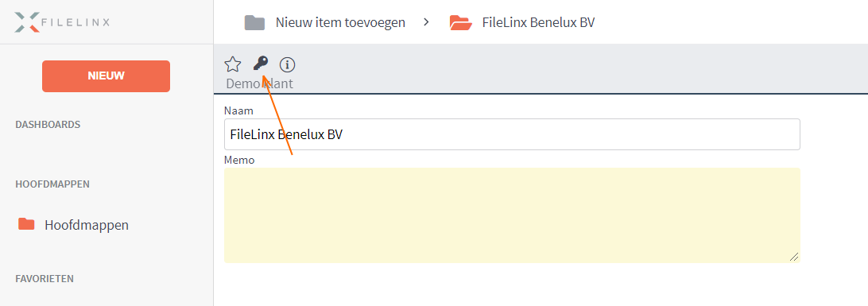Expand the DASHBOARDS sidebar section
868x306 pixels.
tap(48, 125)
